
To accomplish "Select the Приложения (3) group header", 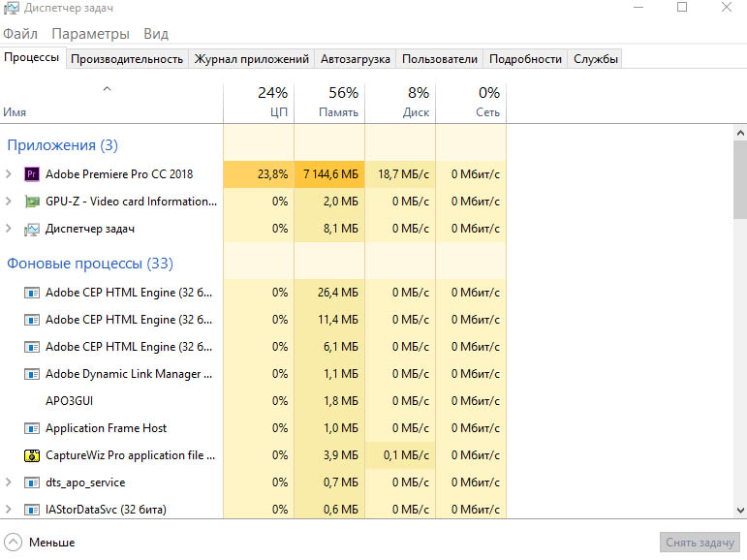I will pos(62,145).
